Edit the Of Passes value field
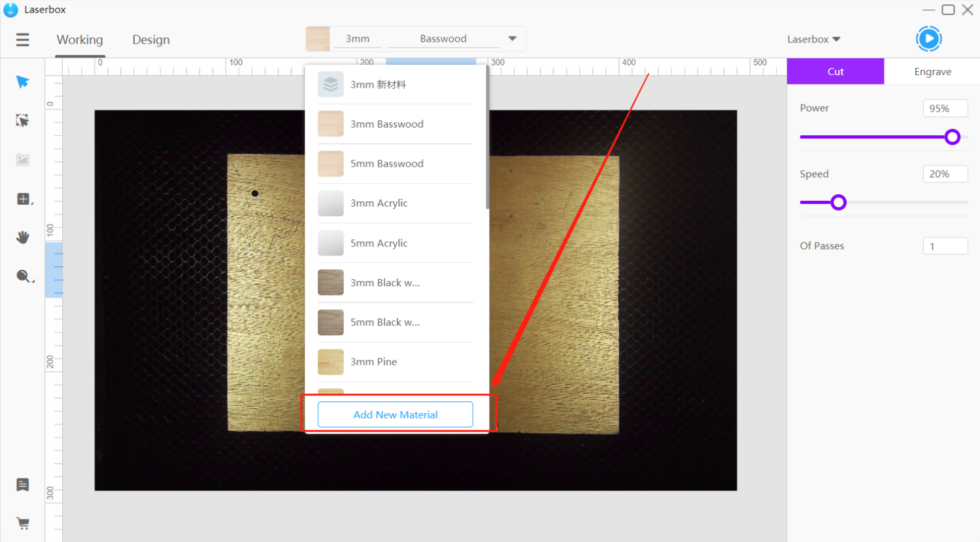Image resolution: width=980 pixels, height=542 pixels. [x=945, y=246]
